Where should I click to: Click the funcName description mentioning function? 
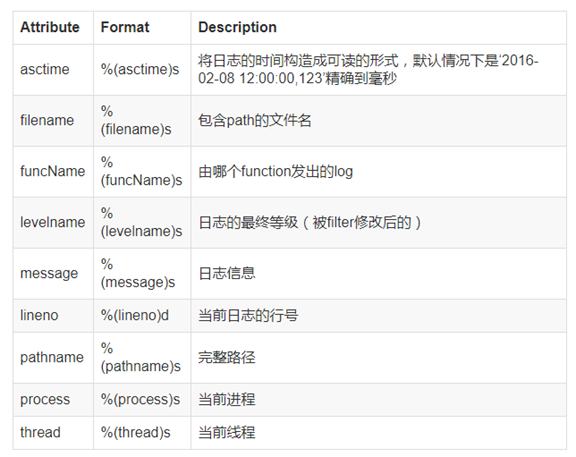tap(276, 171)
